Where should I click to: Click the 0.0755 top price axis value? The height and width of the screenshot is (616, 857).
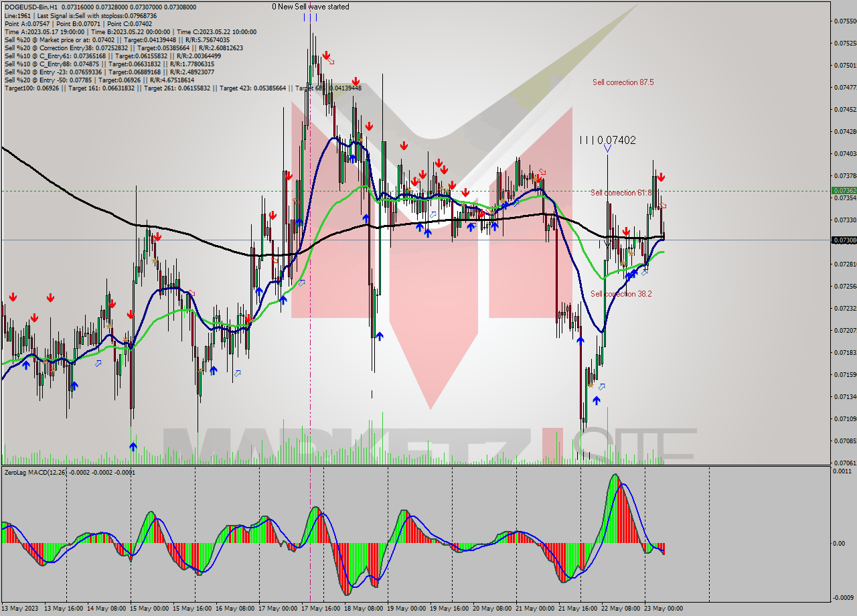coord(844,21)
